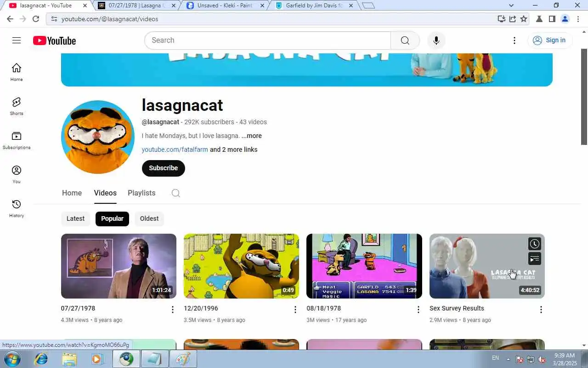This screenshot has width=588, height=368.
Task: Show hidden system tray icons arrow
Action: [508, 359]
